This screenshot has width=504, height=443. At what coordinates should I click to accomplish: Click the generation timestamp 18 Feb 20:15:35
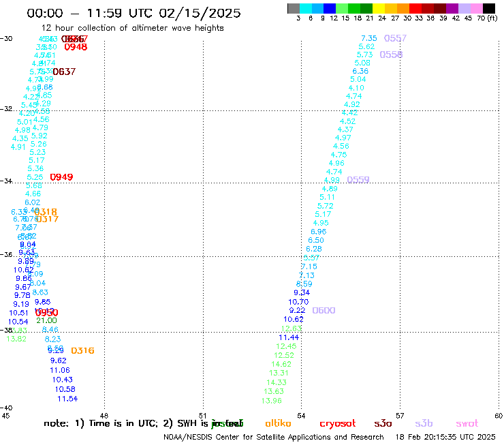445,437
